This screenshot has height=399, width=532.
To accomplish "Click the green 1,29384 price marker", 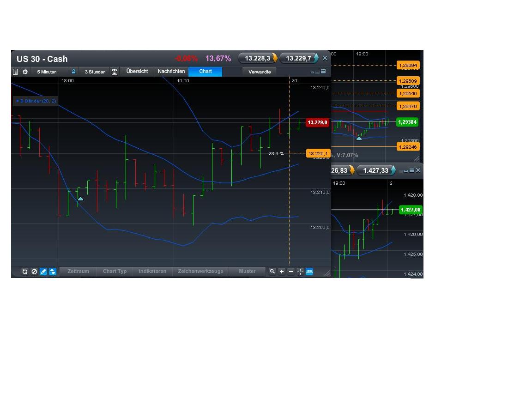I will point(407,122).
